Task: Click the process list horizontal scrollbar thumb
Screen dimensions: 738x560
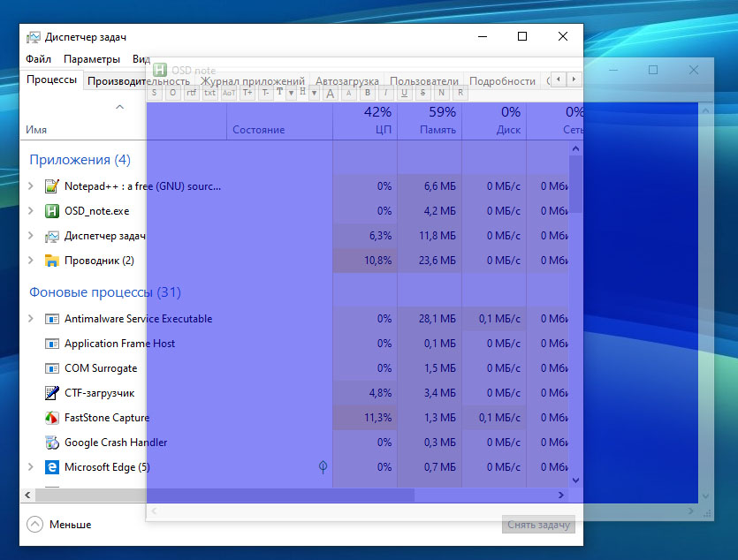Action: click(x=225, y=495)
